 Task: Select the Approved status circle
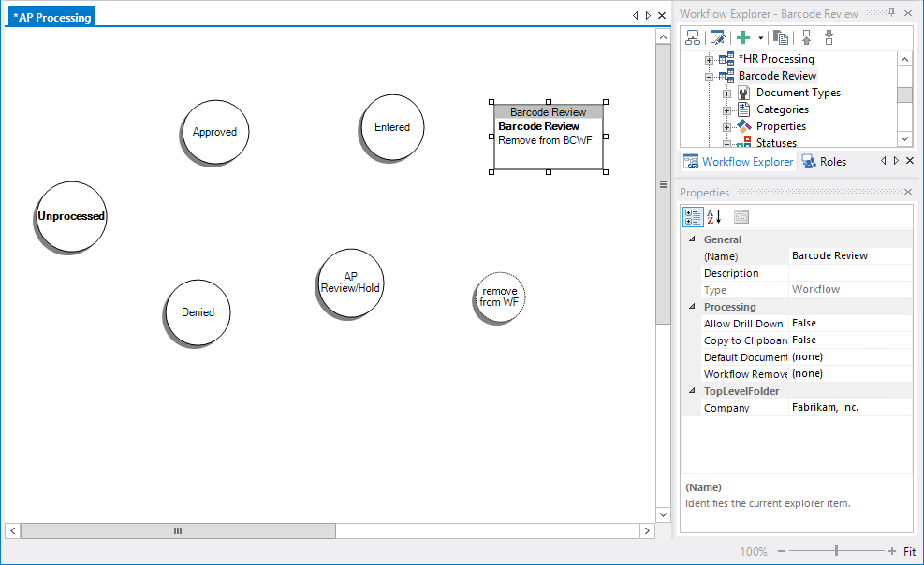pos(214,133)
